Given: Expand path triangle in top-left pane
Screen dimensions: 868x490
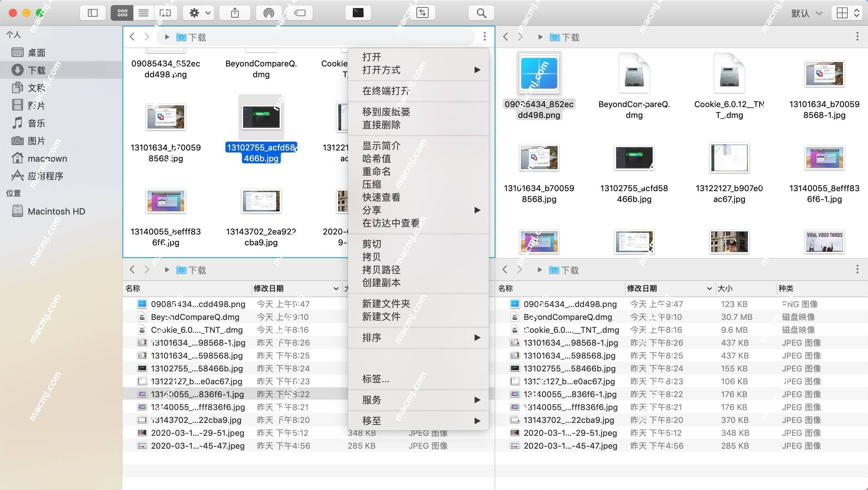Looking at the screenshot, I should point(167,37).
